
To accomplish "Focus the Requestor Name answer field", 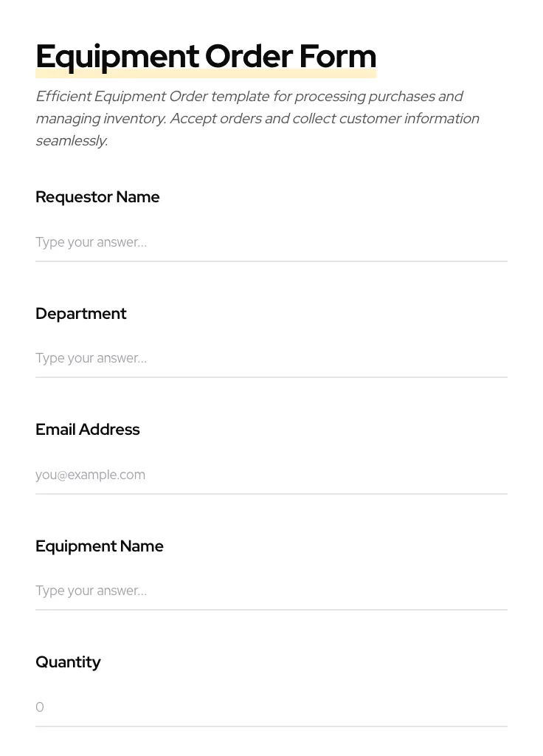I will pos(271,242).
